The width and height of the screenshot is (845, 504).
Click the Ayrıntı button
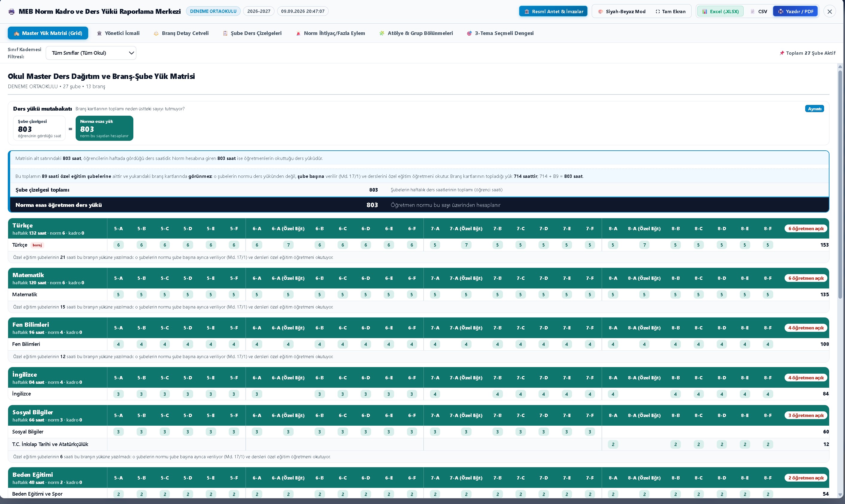coord(815,109)
